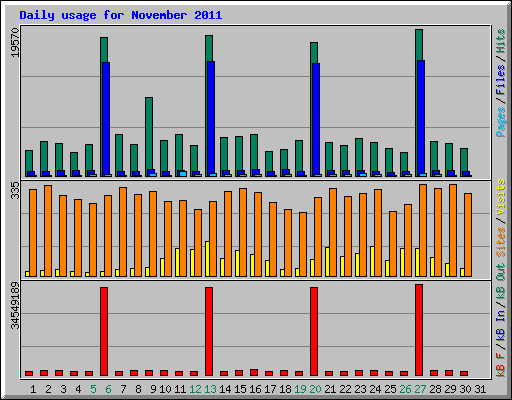Click the red "kB F" legend label

pos(501,365)
